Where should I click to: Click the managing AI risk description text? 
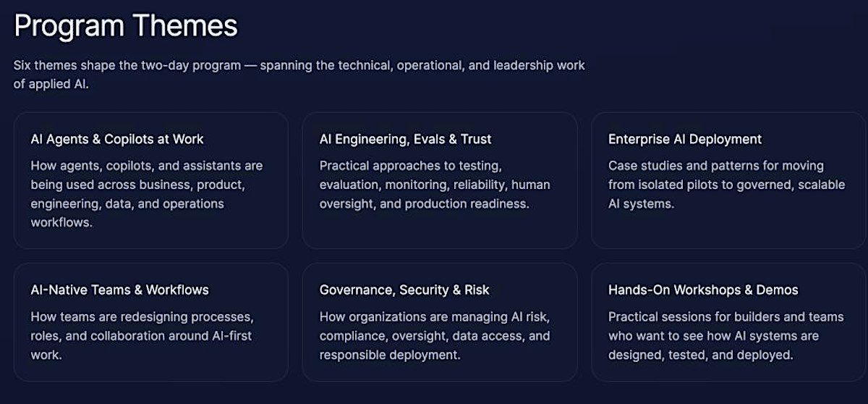(435, 336)
